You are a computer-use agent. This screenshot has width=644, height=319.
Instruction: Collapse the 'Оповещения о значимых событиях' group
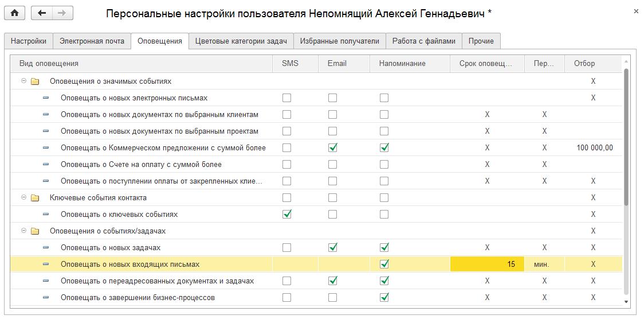pos(23,81)
